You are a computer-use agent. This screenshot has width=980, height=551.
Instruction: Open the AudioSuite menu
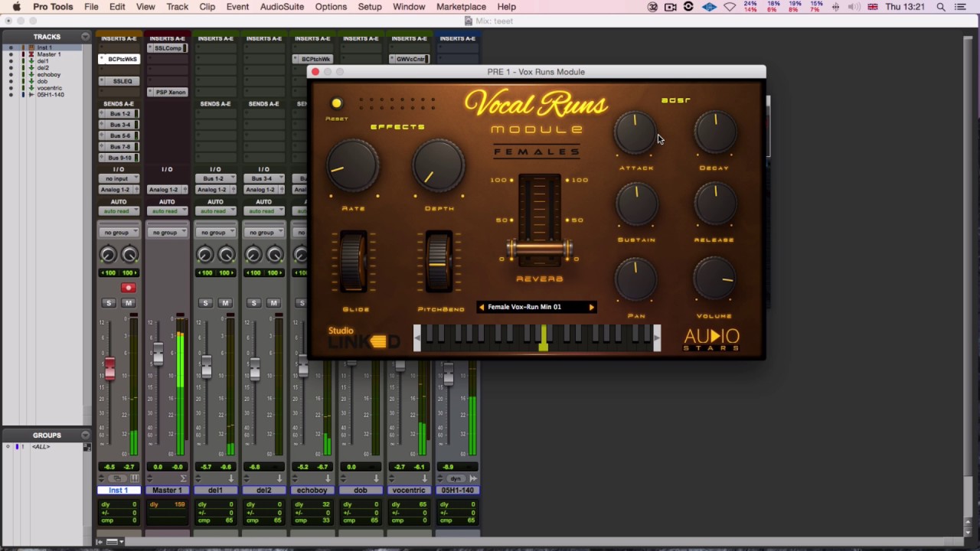point(282,7)
